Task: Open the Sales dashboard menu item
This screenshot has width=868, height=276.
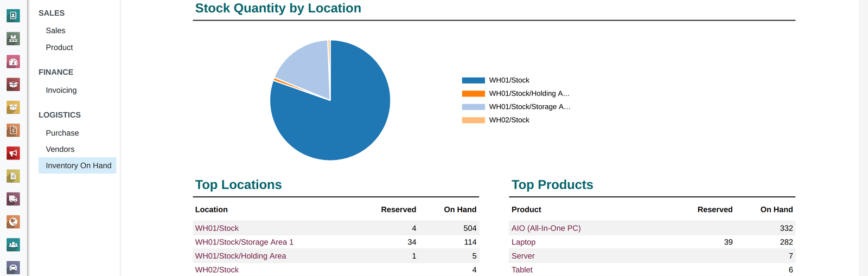Action: tap(55, 31)
